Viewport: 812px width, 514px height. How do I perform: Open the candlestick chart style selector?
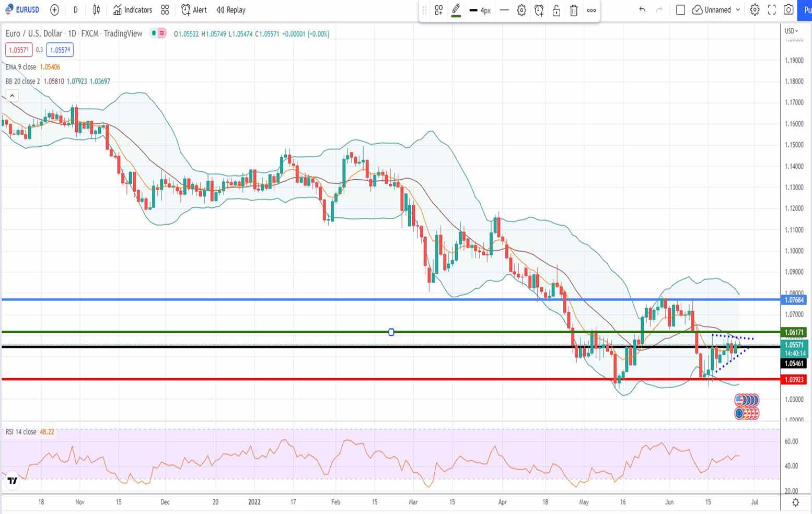coord(97,10)
